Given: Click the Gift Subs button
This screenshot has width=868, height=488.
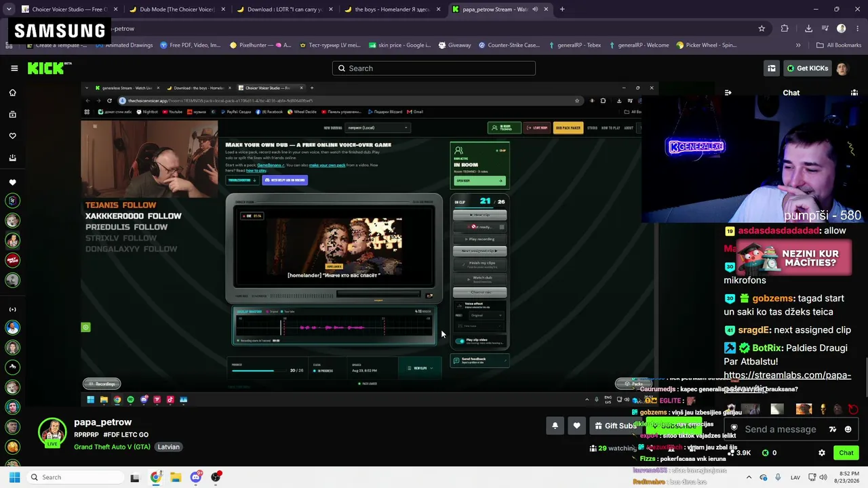Looking at the screenshot, I should [x=615, y=426].
